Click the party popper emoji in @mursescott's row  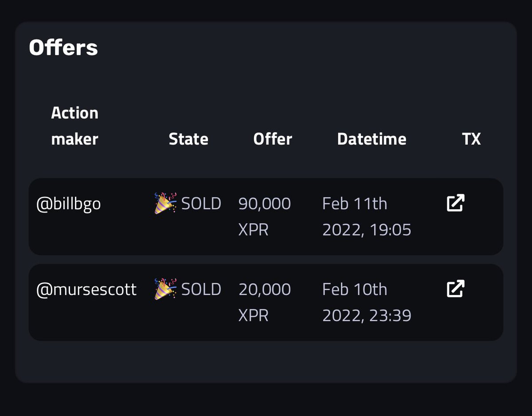pos(165,289)
